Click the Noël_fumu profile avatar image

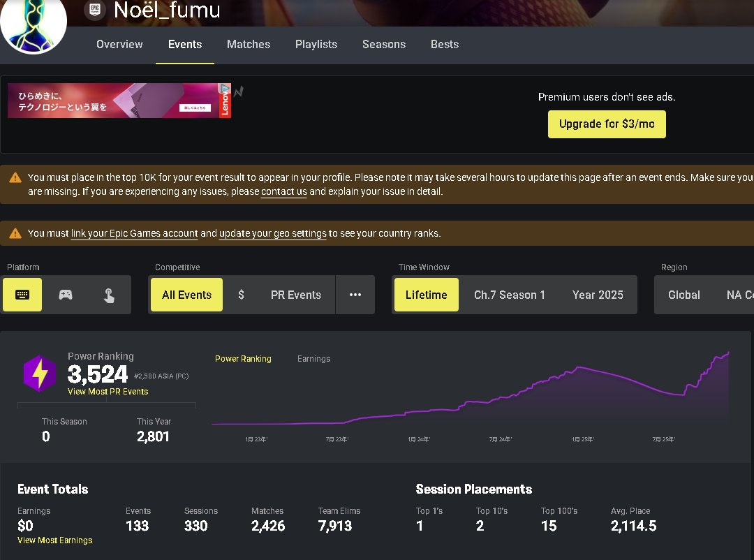(x=34, y=24)
